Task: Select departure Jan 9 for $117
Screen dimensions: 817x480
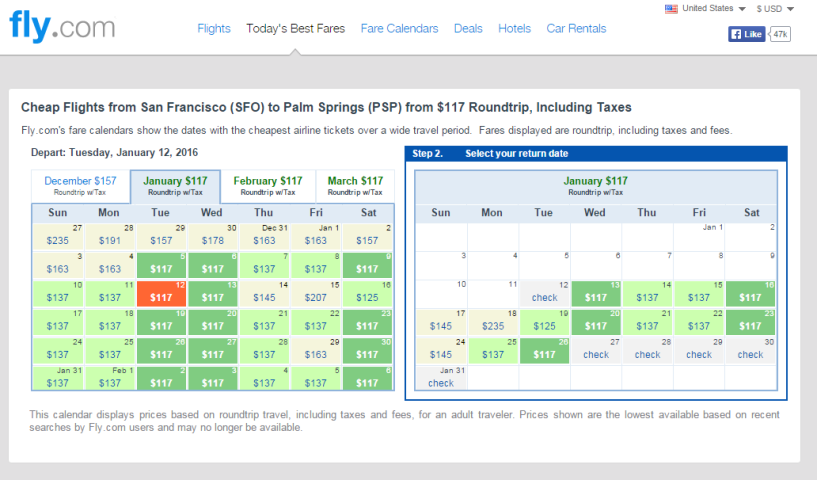Action: coord(367,265)
